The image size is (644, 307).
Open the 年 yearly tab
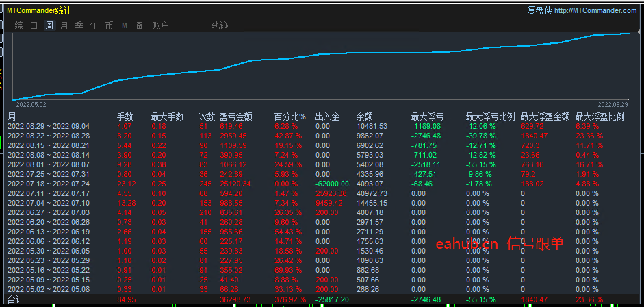point(94,25)
